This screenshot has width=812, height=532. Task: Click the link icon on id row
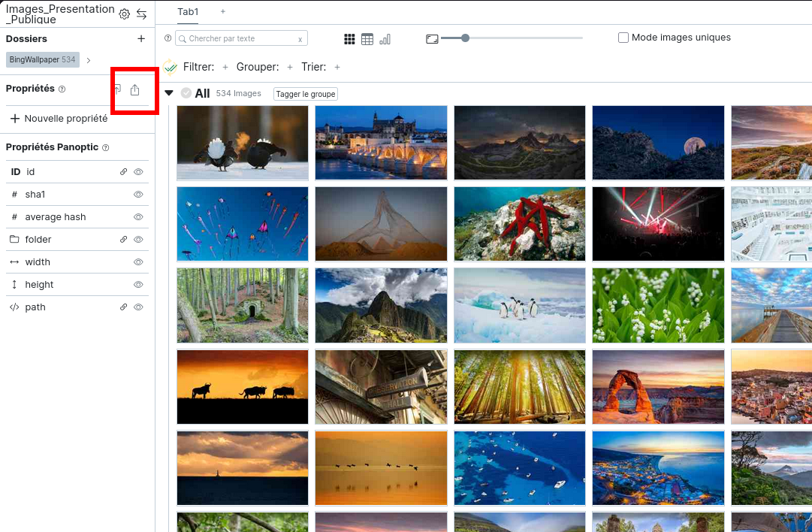coord(123,172)
